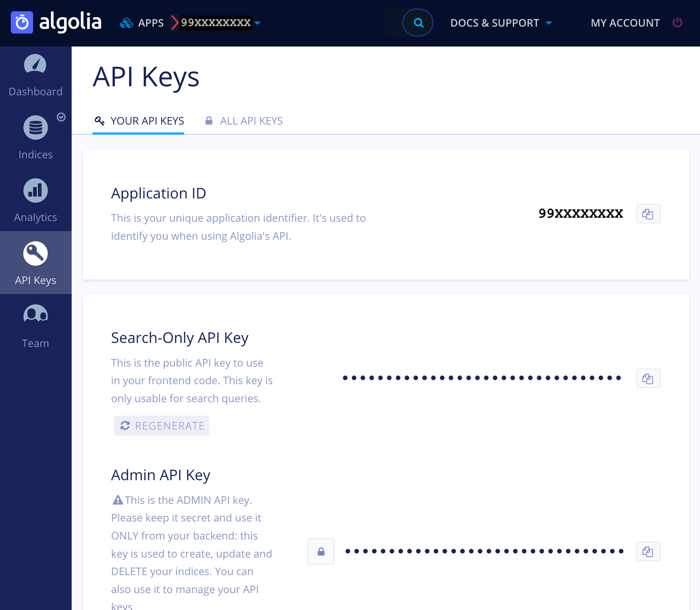Open MY ACCOUNT
This screenshot has height=610, width=700.
[625, 23]
